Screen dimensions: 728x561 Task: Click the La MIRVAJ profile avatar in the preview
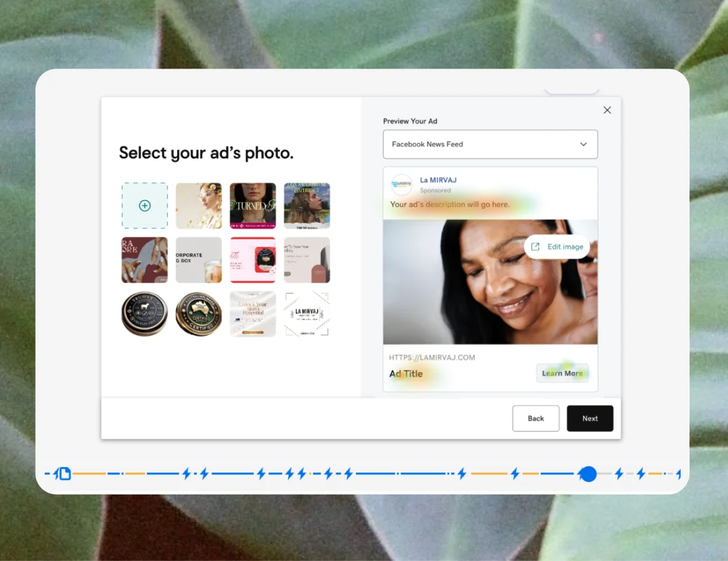pyautogui.click(x=401, y=184)
